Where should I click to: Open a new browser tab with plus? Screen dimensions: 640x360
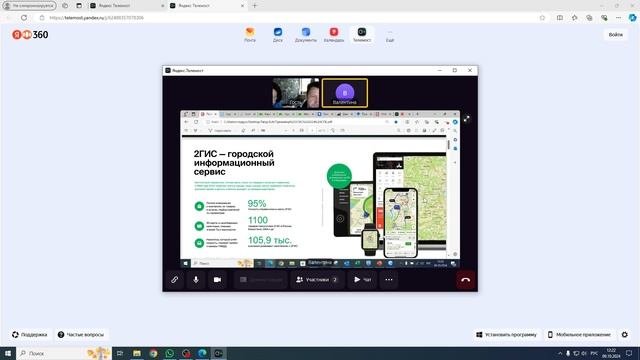(x=255, y=6)
